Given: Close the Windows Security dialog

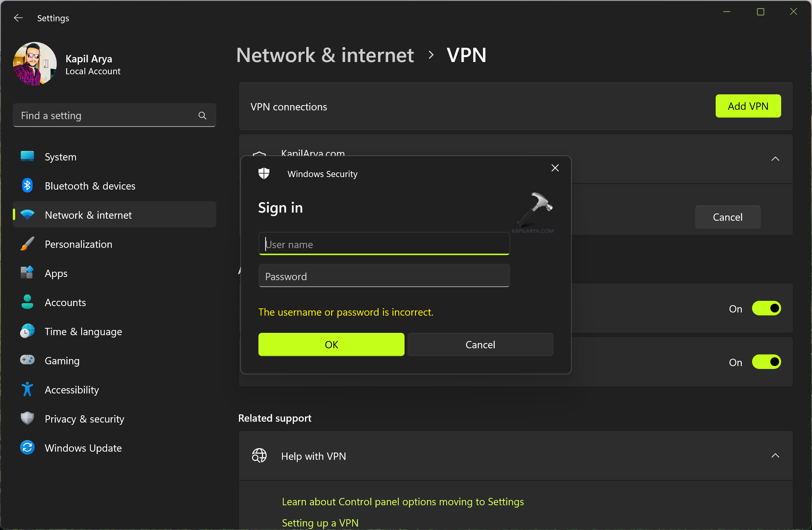Looking at the screenshot, I should pyautogui.click(x=555, y=168).
